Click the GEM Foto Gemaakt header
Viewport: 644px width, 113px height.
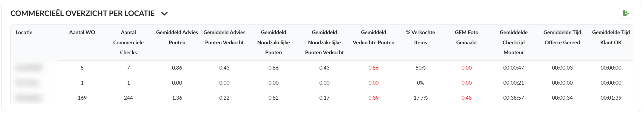466,37
